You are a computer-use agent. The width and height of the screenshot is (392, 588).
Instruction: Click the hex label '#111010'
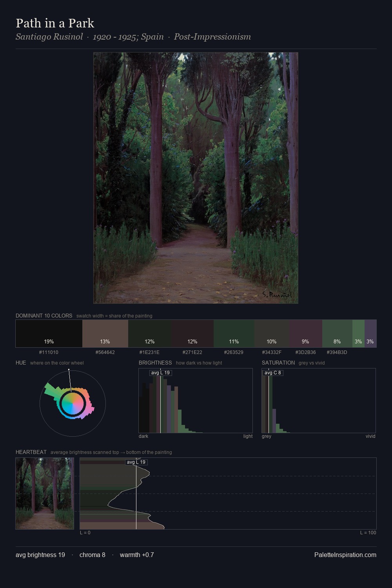coord(49,352)
